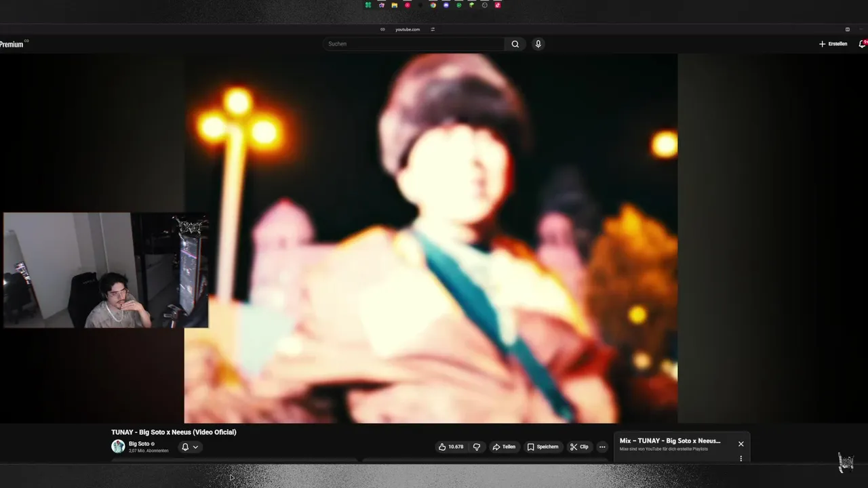Screen dimensions: 868x488
Task: Like the video with thumbs up
Action: [451, 447]
